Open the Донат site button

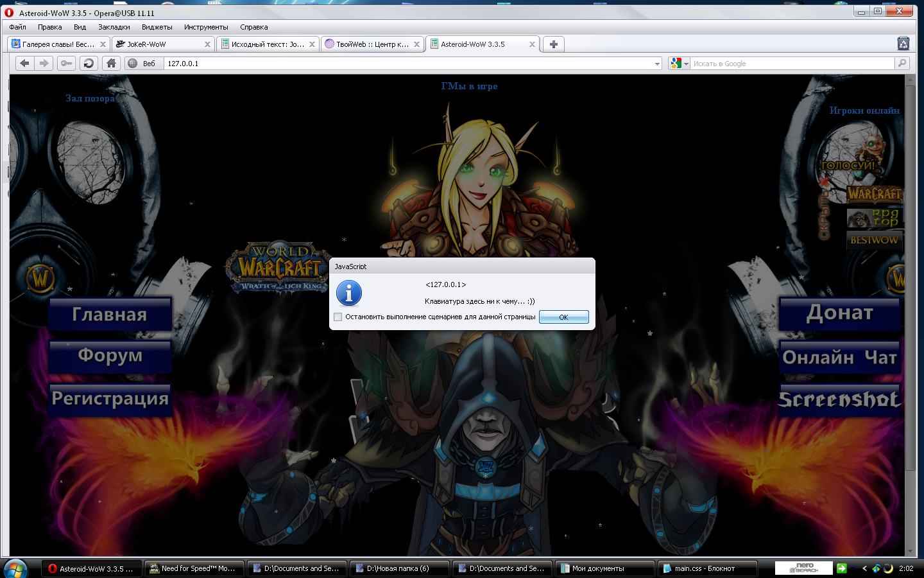click(840, 313)
